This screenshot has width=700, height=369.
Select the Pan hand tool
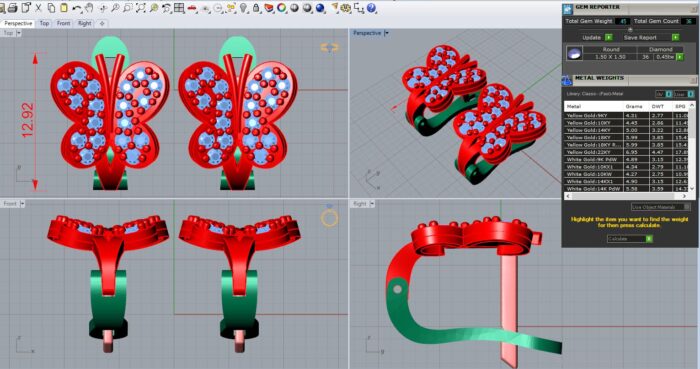(89, 8)
